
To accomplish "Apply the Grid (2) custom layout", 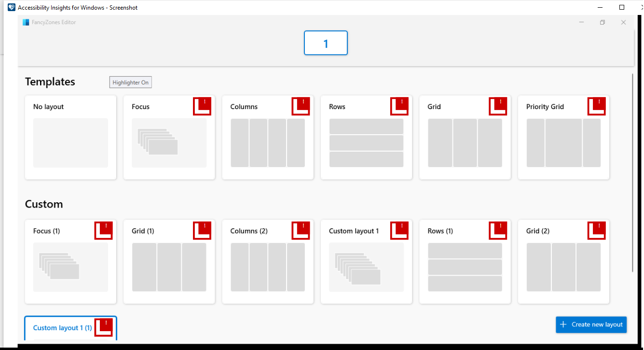I will [x=563, y=262].
